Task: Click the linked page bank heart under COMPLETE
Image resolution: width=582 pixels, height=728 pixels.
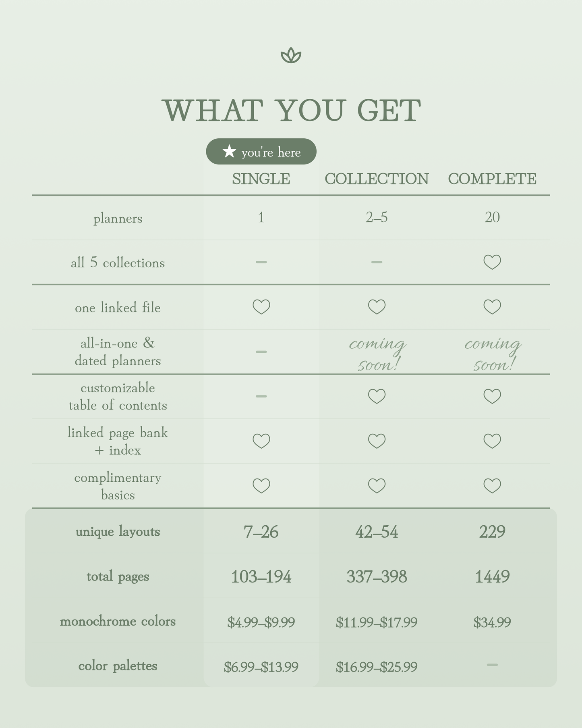Action: pos(492,441)
